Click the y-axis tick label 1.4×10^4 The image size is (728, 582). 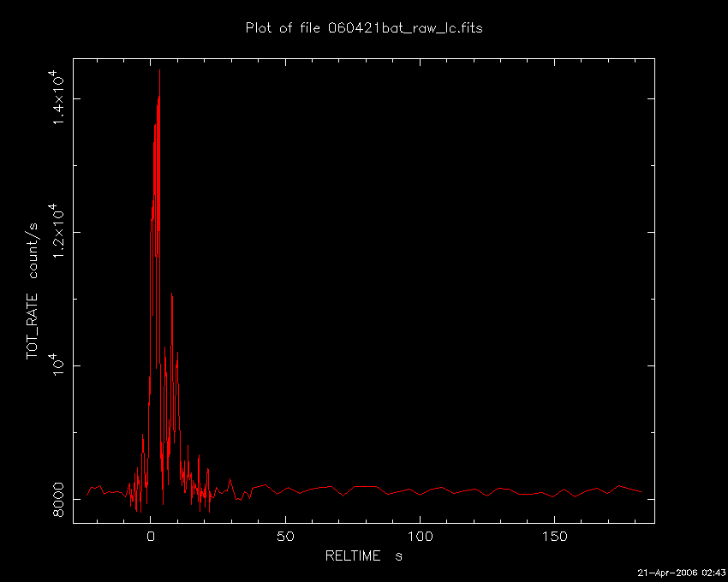click(x=57, y=98)
